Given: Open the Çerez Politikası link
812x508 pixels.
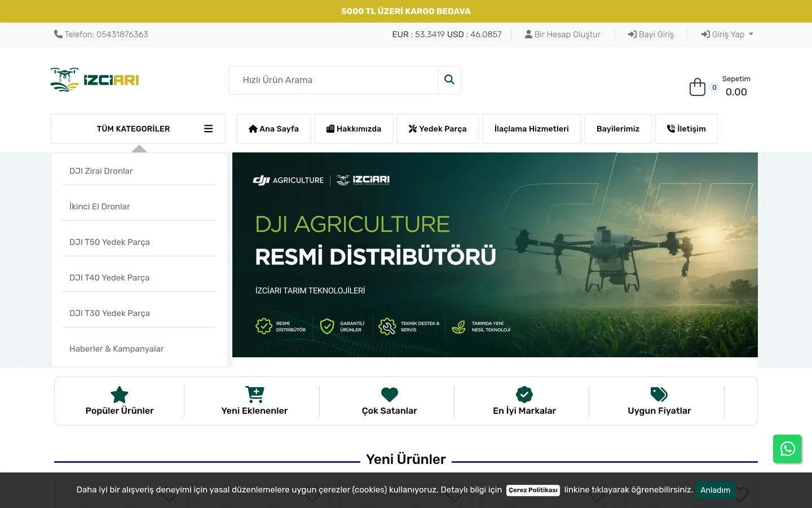Looking at the screenshot, I should (x=533, y=490).
